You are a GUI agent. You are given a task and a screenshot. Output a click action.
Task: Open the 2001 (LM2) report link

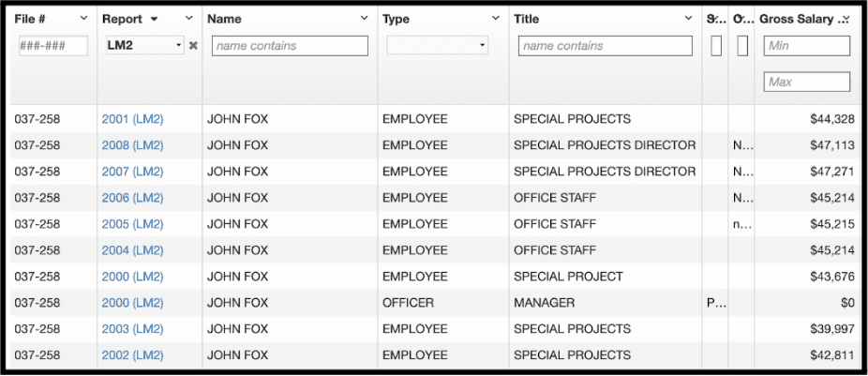pyautogui.click(x=132, y=119)
